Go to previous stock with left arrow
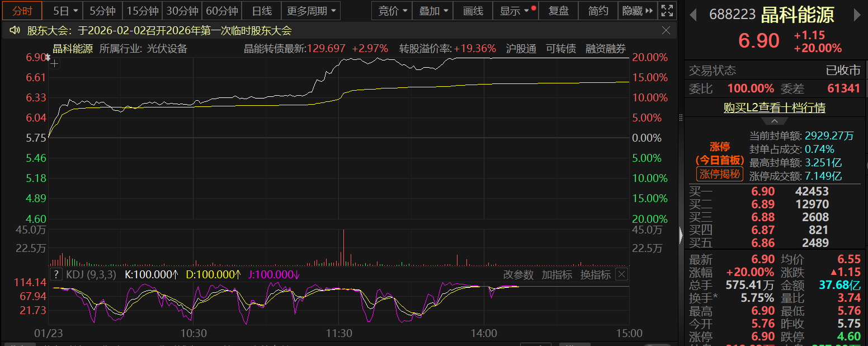This screenshot has width=868, height=346. [x=694, y=15]
